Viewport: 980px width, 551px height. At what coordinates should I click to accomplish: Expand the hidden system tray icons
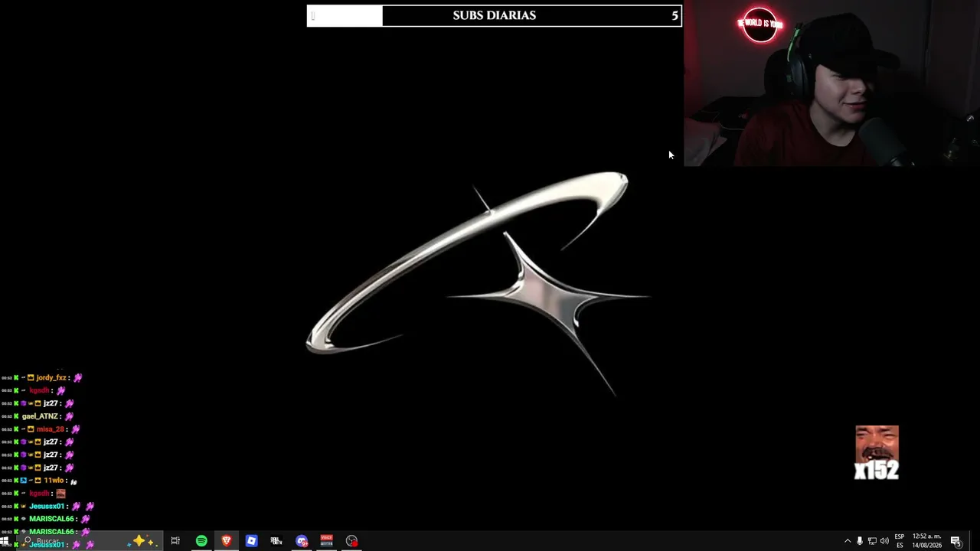click(x=848, y=541)
